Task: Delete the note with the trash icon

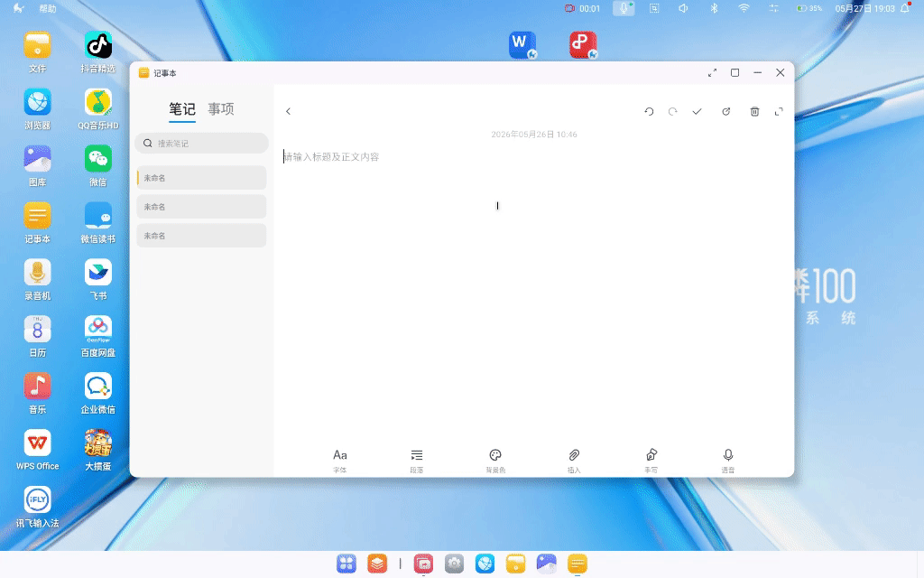Action: pyautogui.click(x=754, y=111)
